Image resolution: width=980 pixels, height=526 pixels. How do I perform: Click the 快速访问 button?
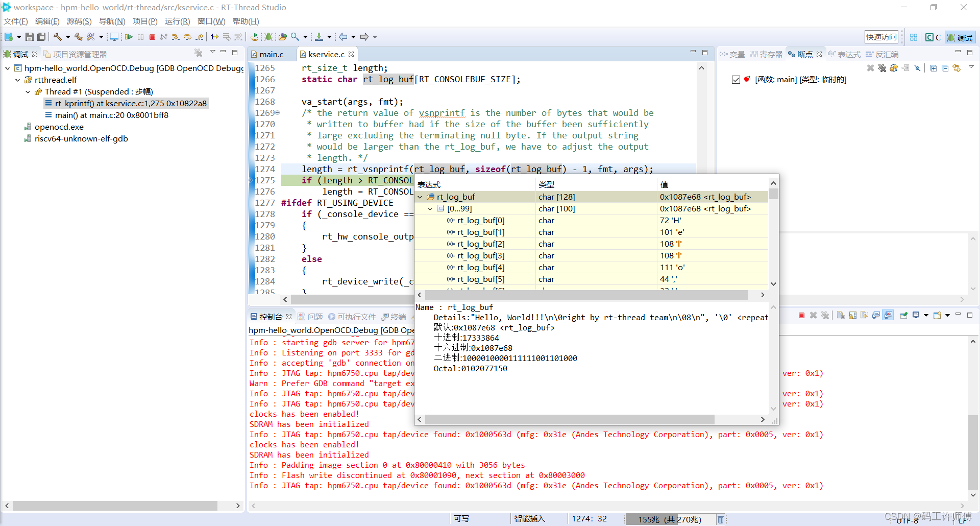(881, 37)
